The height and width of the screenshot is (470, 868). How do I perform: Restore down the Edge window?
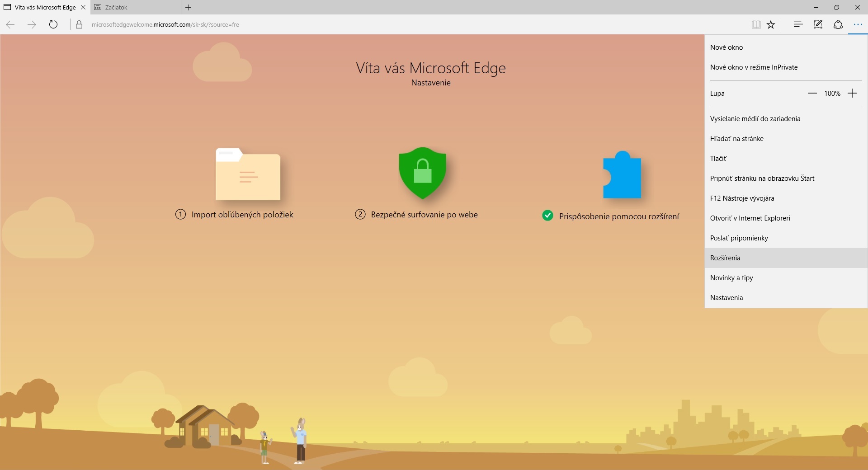pos(837,7)
